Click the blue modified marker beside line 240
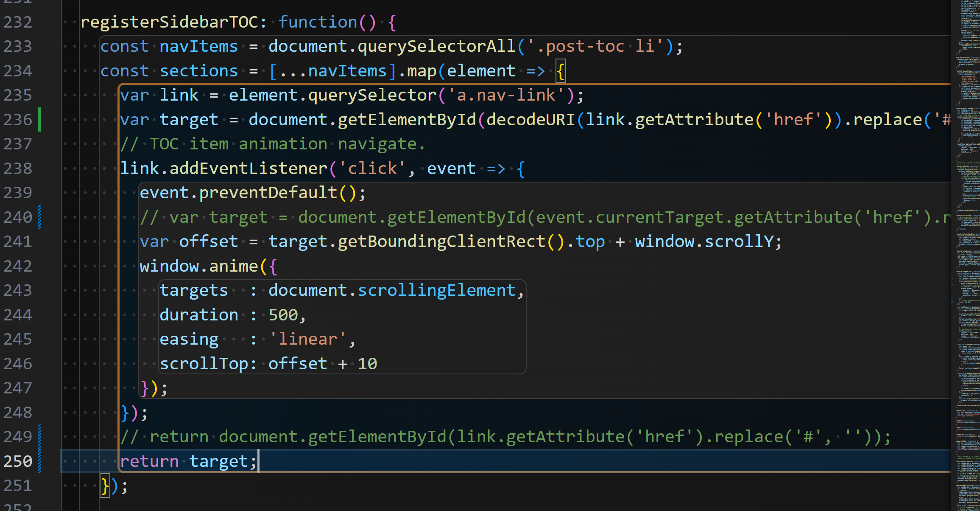 (x=39, y=217)
